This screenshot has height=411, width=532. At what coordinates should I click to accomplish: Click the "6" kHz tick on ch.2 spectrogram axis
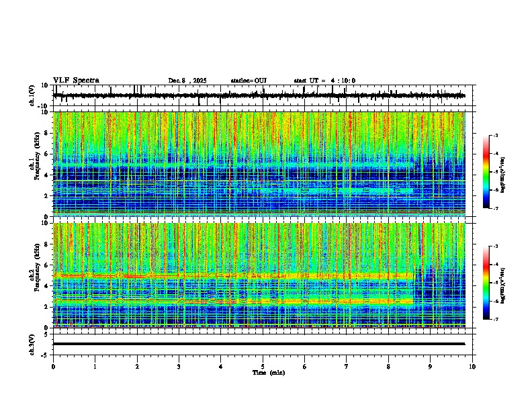coord(47,265)
